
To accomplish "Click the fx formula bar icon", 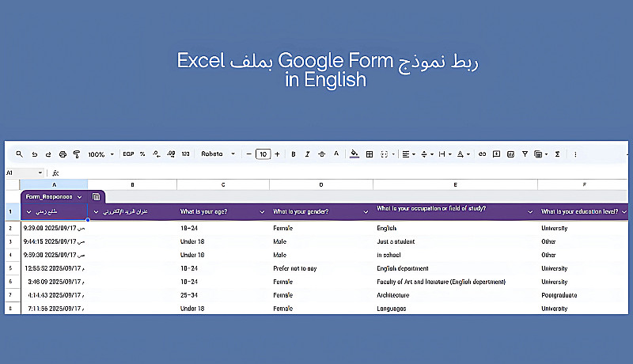I will point(55,173).
